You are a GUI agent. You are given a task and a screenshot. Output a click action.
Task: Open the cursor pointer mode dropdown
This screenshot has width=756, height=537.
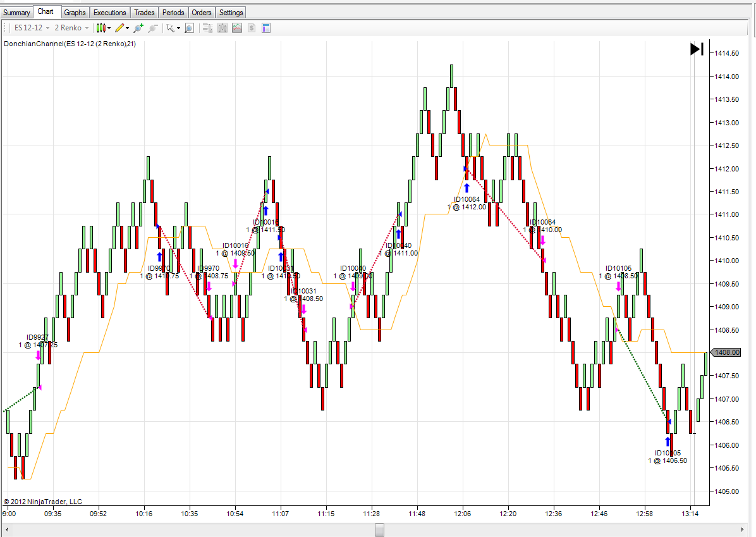pyautogui.click(x=173, y=28)
